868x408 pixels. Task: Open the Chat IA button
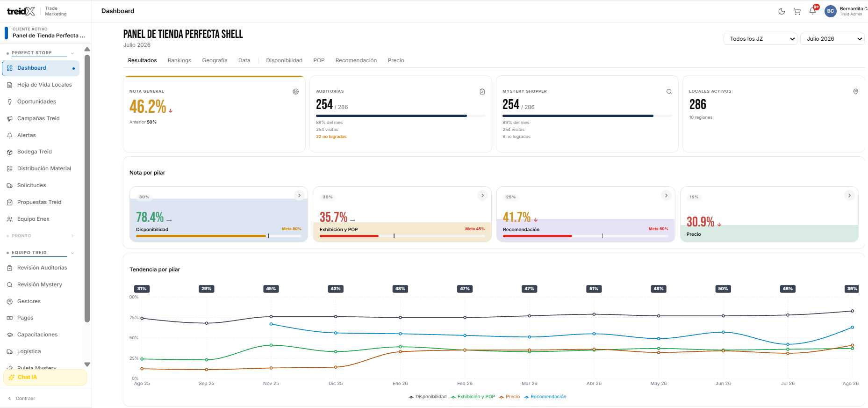coord(45,377)
